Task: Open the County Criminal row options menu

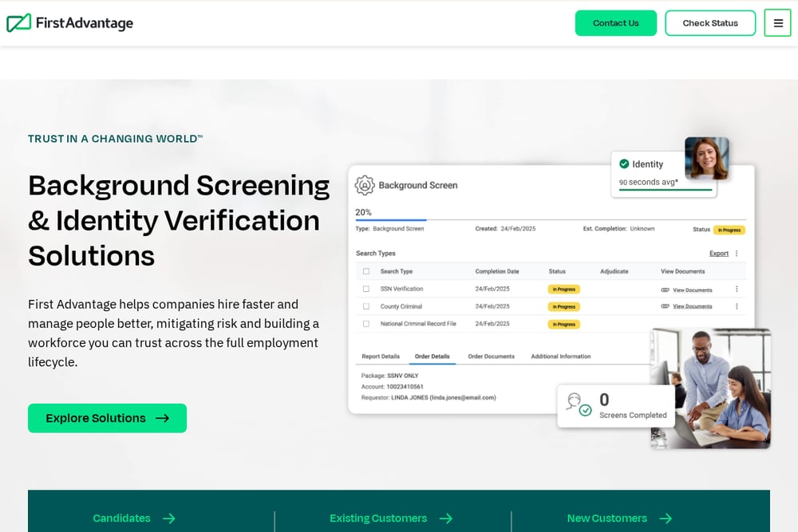Action: (737, 306)
